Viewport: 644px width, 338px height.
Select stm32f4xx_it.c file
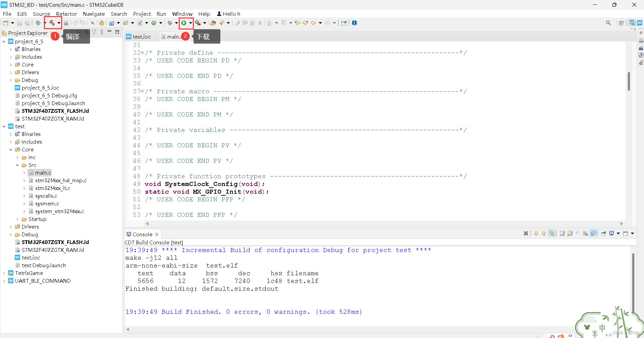tap(52, 188)
